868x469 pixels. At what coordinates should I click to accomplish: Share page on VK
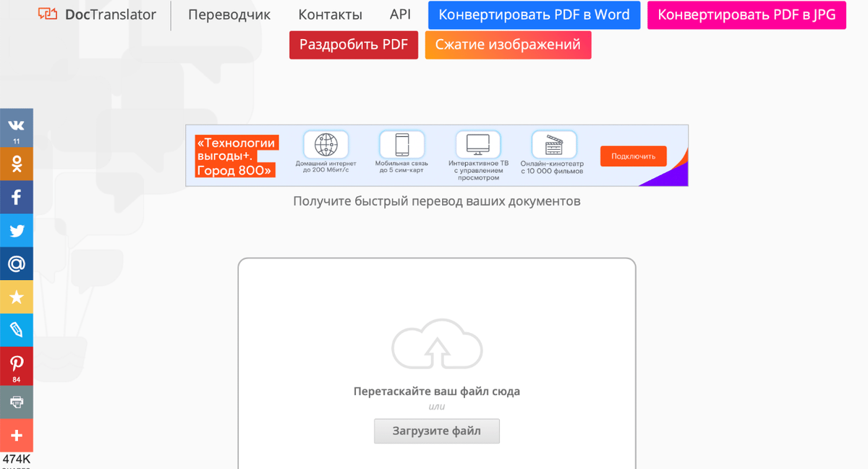[x=17, y=128]
